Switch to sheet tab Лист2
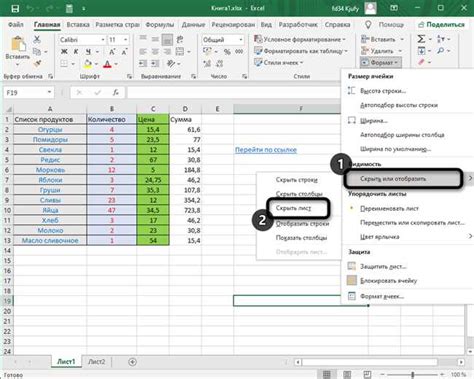Image resolution: width=474 pixels, height=379 pixels. point(96,362)
